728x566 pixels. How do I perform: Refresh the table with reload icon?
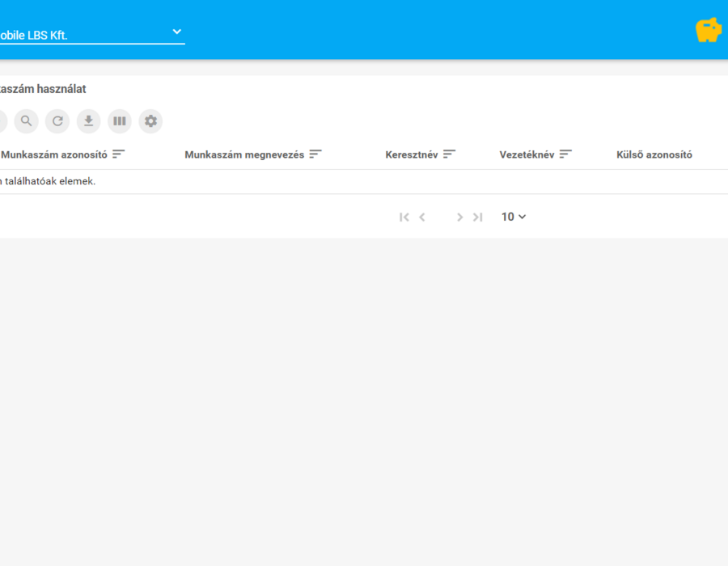[57, 121]
